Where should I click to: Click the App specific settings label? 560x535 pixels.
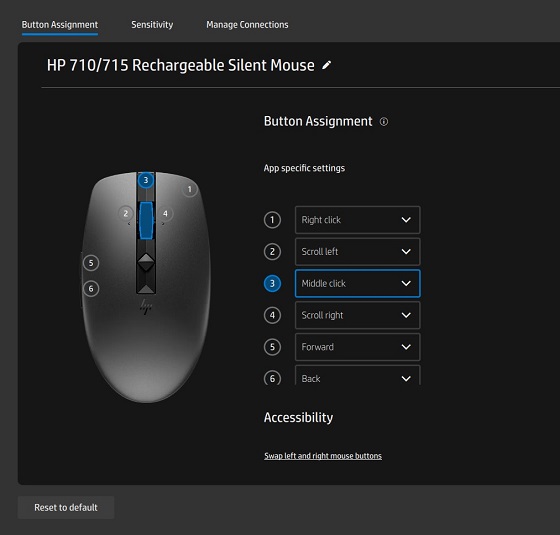pyautogui.click(x=304, y=168)
